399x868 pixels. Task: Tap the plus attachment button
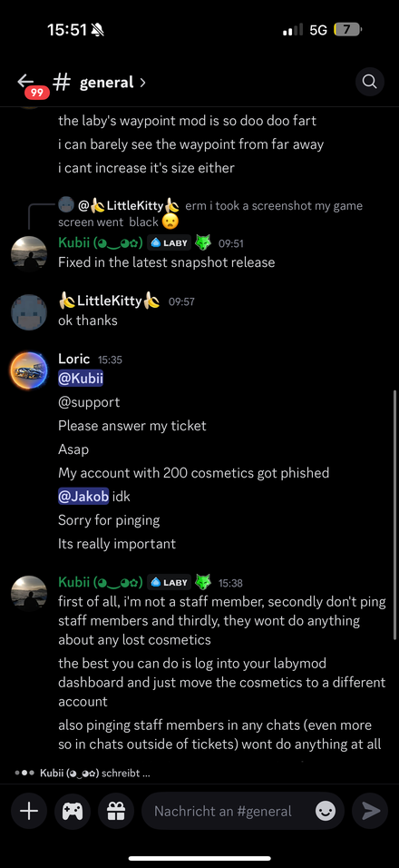(x=29, y=811)
